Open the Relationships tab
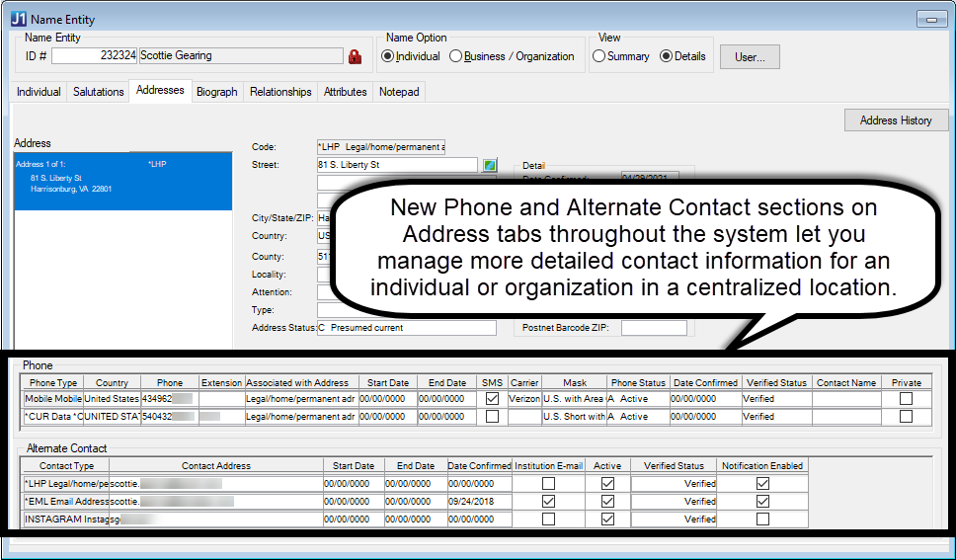 coord(280,92)
